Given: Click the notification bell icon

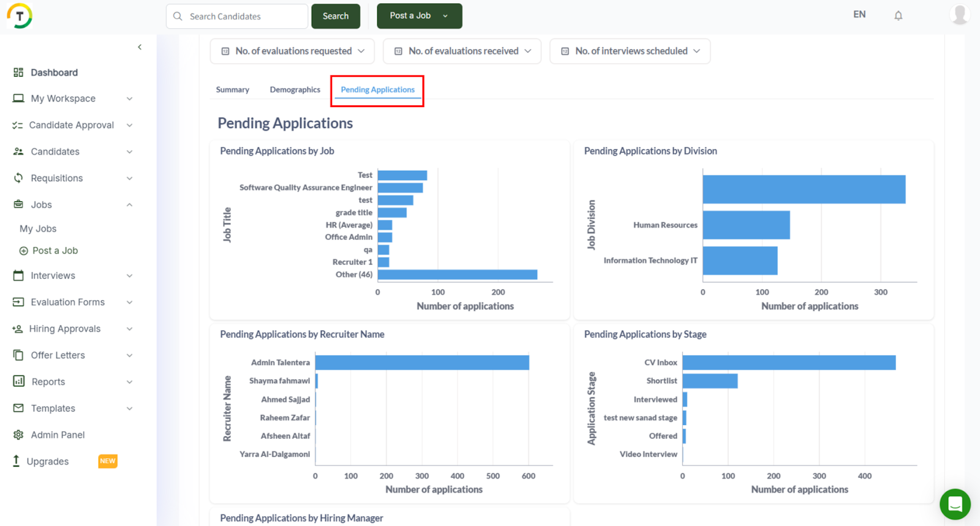Looking at the screenshot, I should 898,16.
